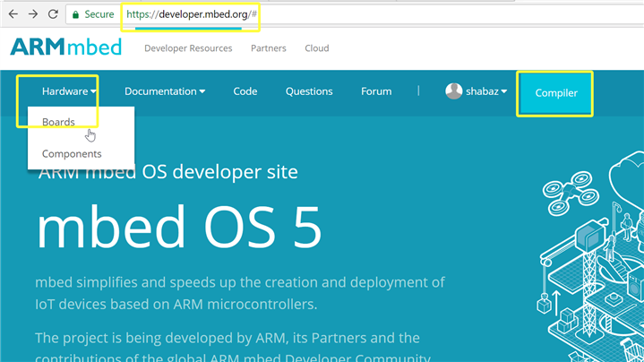
Task: Launch the Compiler button
Action: (x=555, y=93)
